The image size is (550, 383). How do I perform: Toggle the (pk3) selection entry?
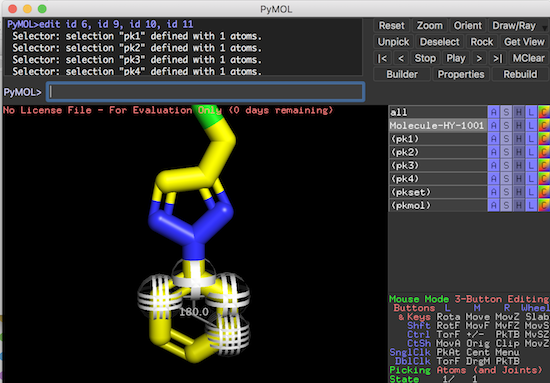[x=438, y=166]
